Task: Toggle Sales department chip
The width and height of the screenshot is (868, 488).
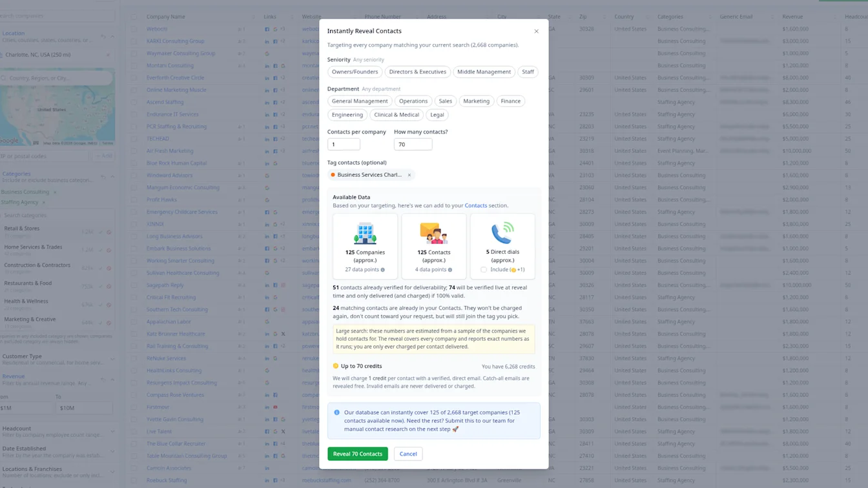Action: coord(446,101)
